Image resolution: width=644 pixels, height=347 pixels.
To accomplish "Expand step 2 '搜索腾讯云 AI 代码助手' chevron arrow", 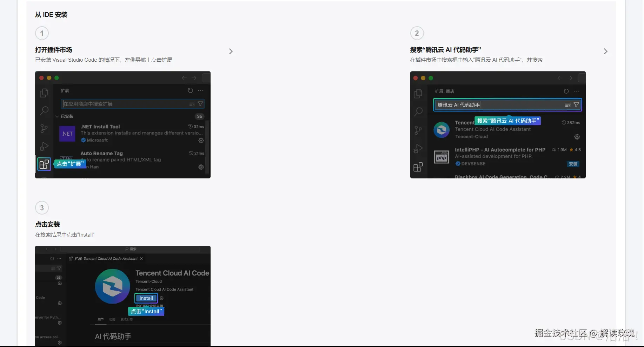I will 605,52.
